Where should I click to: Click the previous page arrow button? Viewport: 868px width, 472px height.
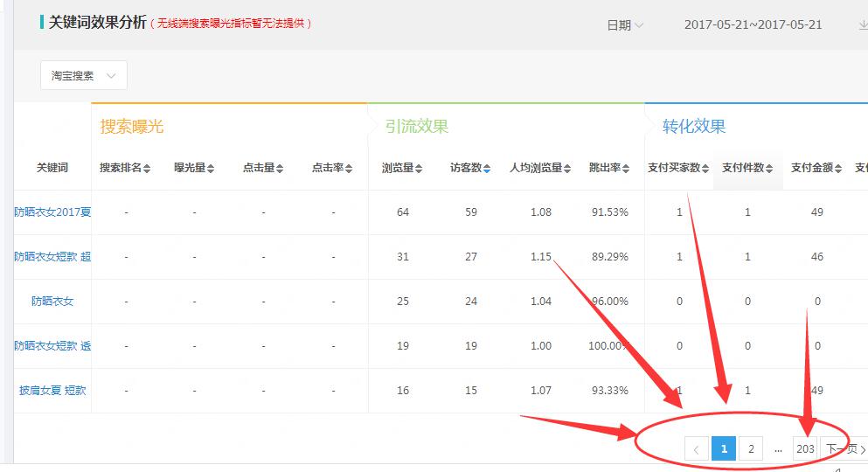click(696, 449)
